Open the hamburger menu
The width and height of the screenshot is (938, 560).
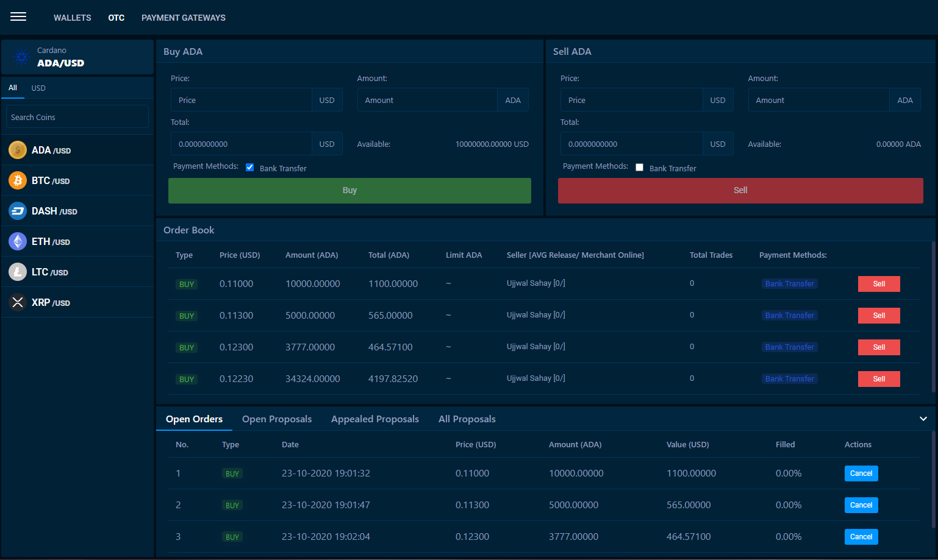(18, 17)
